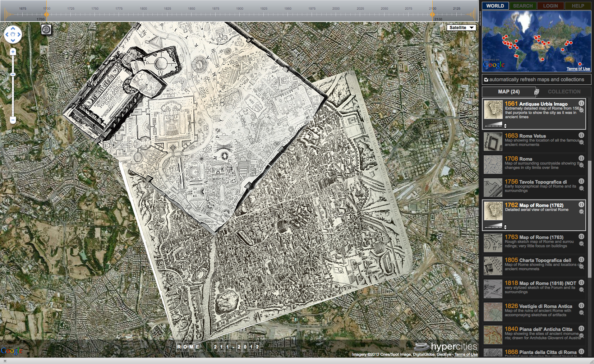Click the 1561 Antiquae Urbis Imago thumbnail
This screenshot has width=594, height=364.
(493, 110)
